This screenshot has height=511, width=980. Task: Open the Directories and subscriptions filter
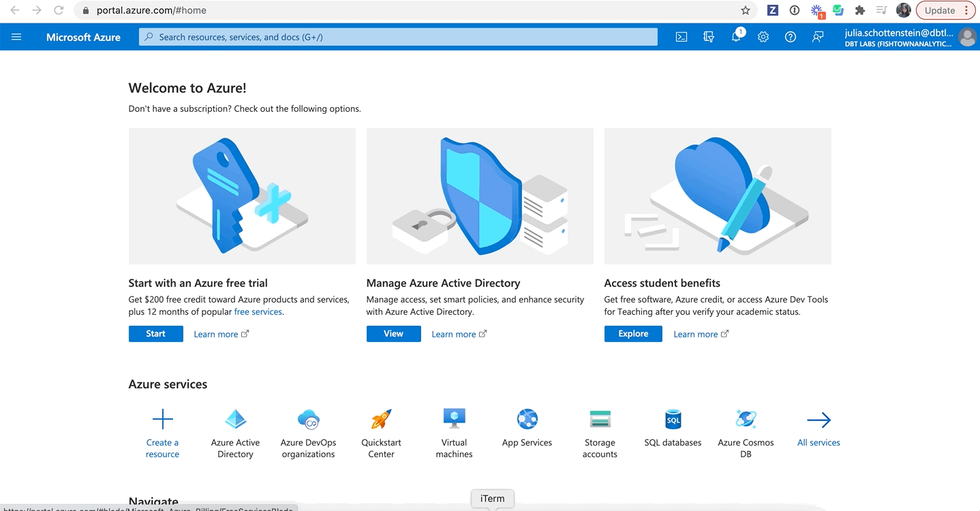pos(709,37)
